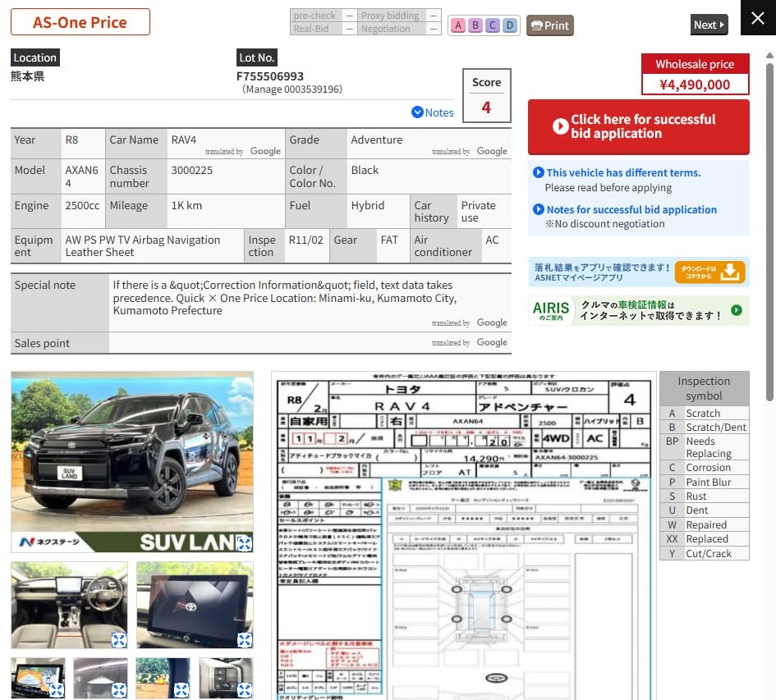Viewport: 776px width, 700px height.
Task: Click the expand icon on the main car photo
Action: coord(244,542)
